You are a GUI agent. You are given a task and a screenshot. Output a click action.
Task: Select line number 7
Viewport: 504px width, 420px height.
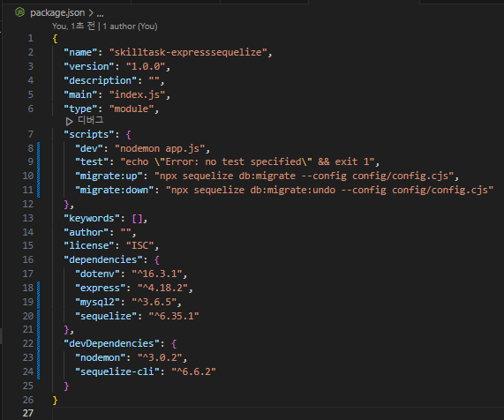(x=31, y=134)
